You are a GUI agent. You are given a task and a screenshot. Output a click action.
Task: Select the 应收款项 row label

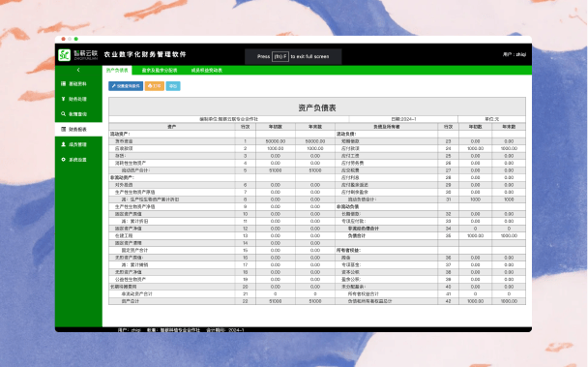pos(124,148)
